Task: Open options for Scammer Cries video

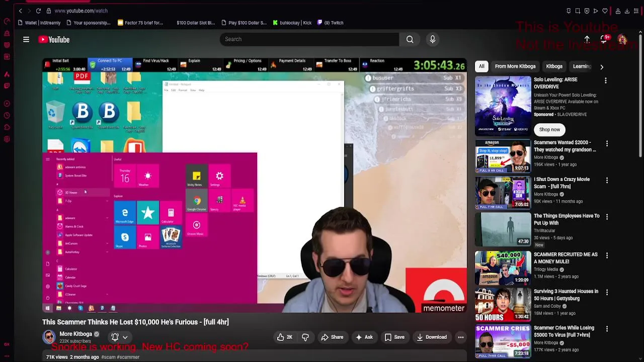Action: tap(607, 329)
